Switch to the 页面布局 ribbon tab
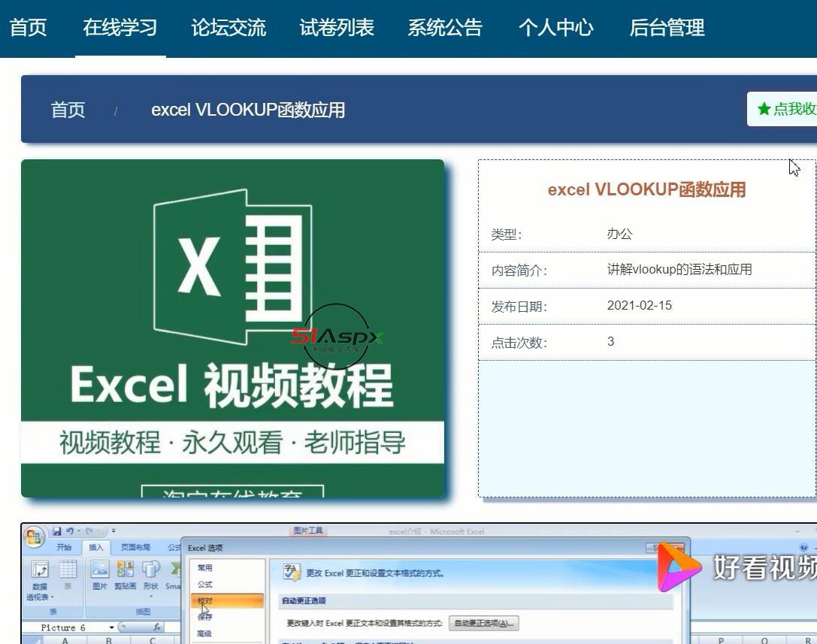This screenshot has width=817, height=644. tap(135, 547)
